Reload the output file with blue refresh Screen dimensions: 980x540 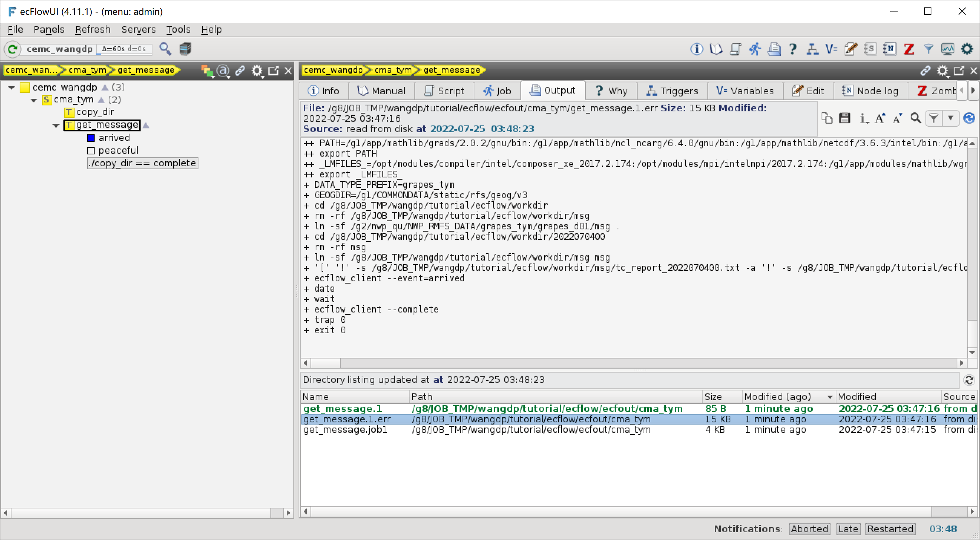point(969,118)
